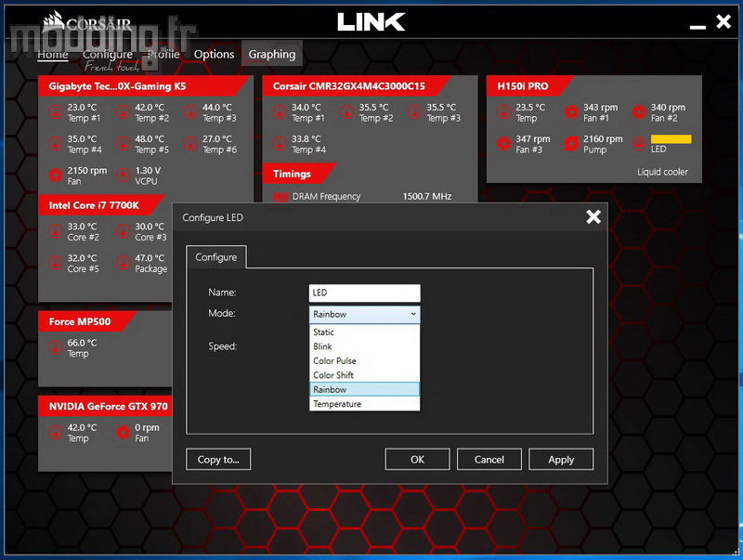Click Corsair memory Temp #2 35.5 °C icon
The height and width of the screenshot is (560, 743).
coord(347,112)
